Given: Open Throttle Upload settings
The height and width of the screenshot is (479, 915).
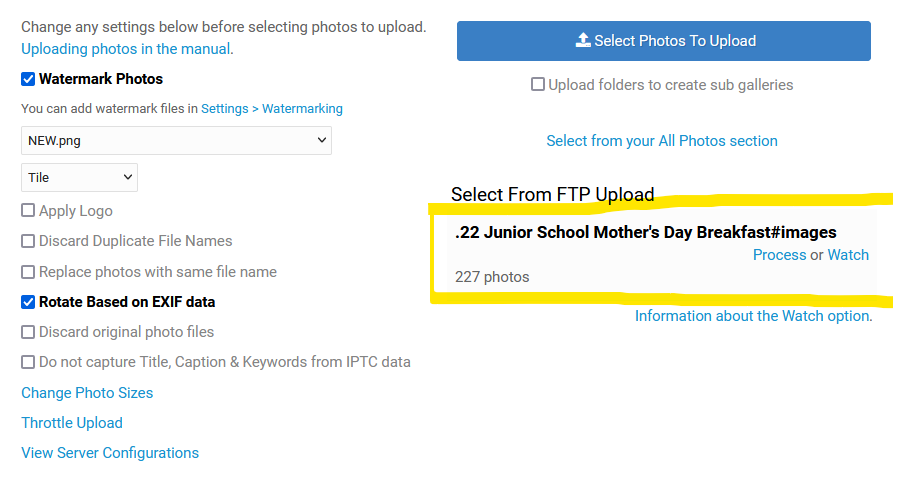Looking at the screenshot, I should click(x=72, y=423).
